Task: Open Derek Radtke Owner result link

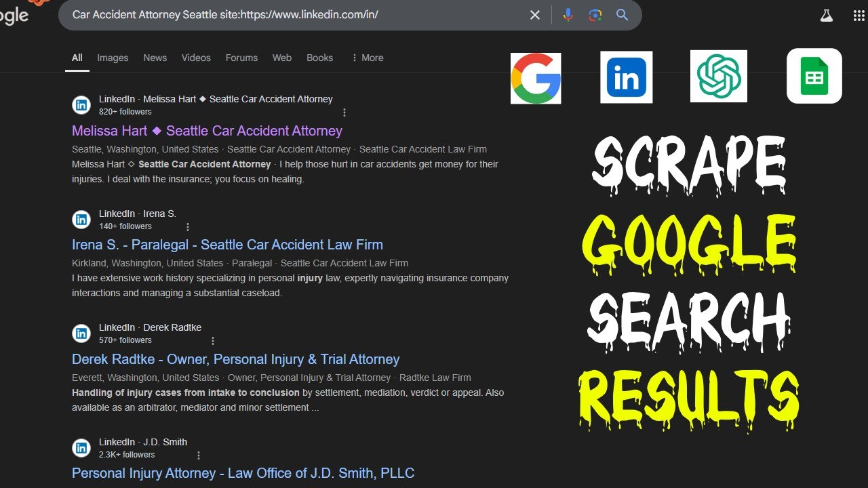Action: click(x=235, y=359)
